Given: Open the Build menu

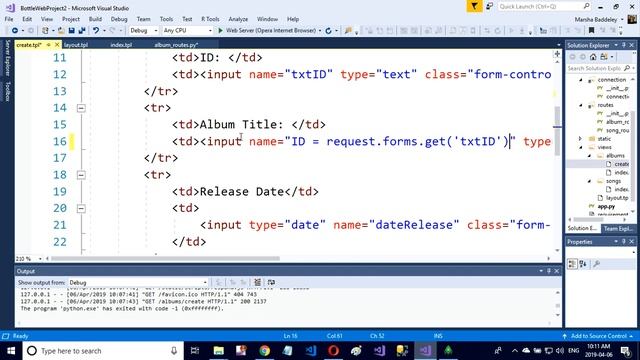Looking at the screenshot, I should point(95,19).
